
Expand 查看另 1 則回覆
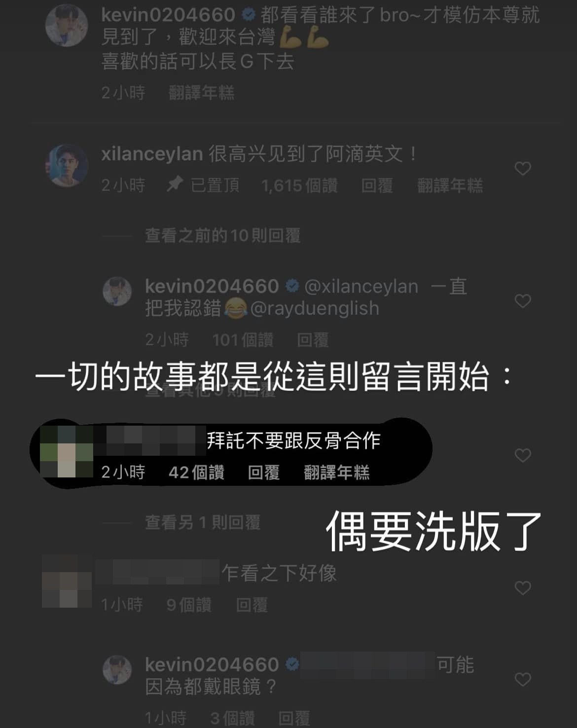tap(203, 522)
